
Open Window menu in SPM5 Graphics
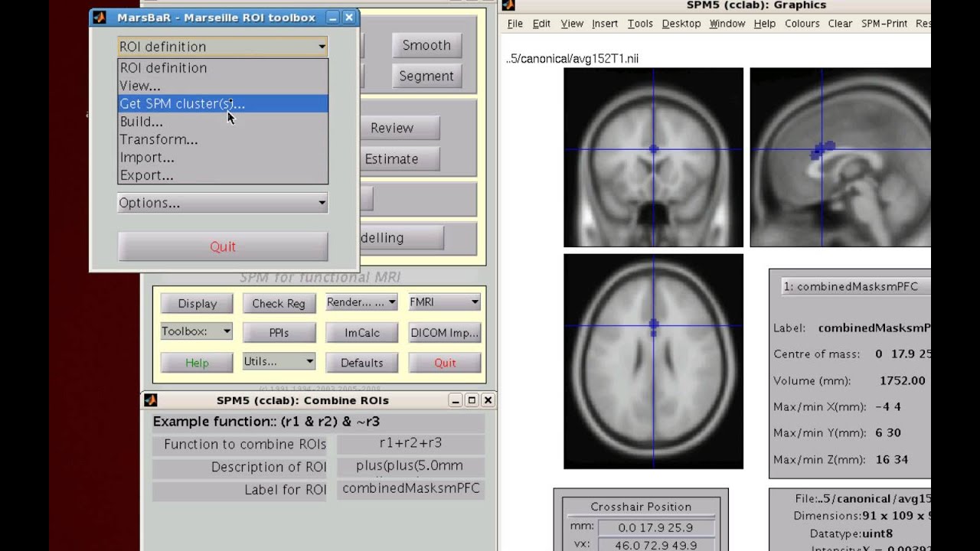(x=727, y=24)
